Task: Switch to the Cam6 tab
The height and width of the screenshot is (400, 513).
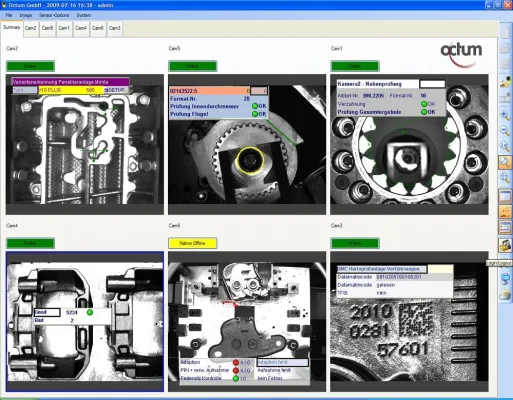Action: (98, 28)
